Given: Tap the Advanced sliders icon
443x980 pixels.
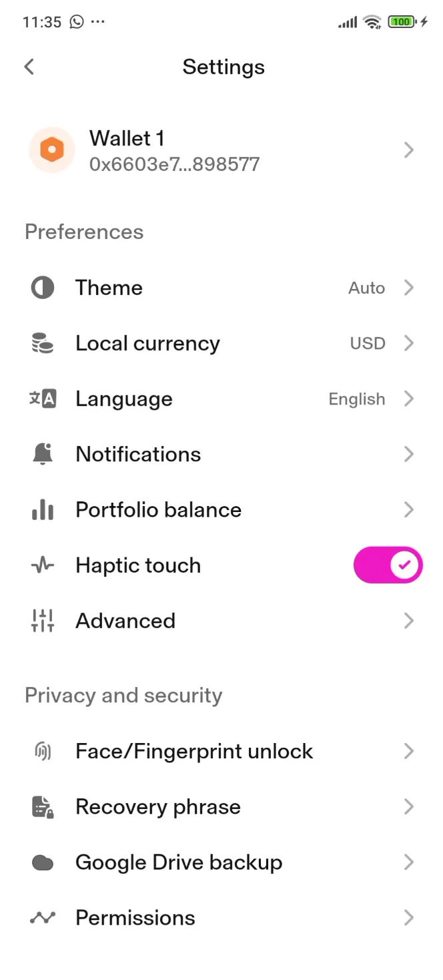Looking at the screenshot, I should click(43, 621).
